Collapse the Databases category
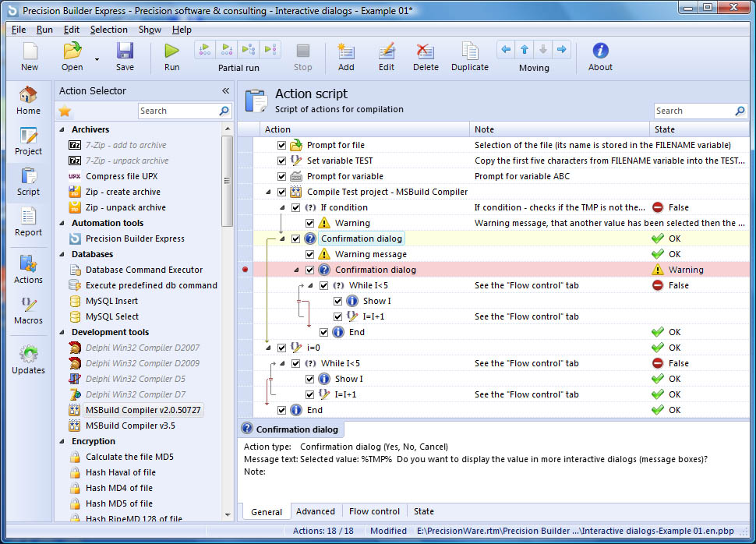This screenshot has width=756, height=544. pos(62,254)
